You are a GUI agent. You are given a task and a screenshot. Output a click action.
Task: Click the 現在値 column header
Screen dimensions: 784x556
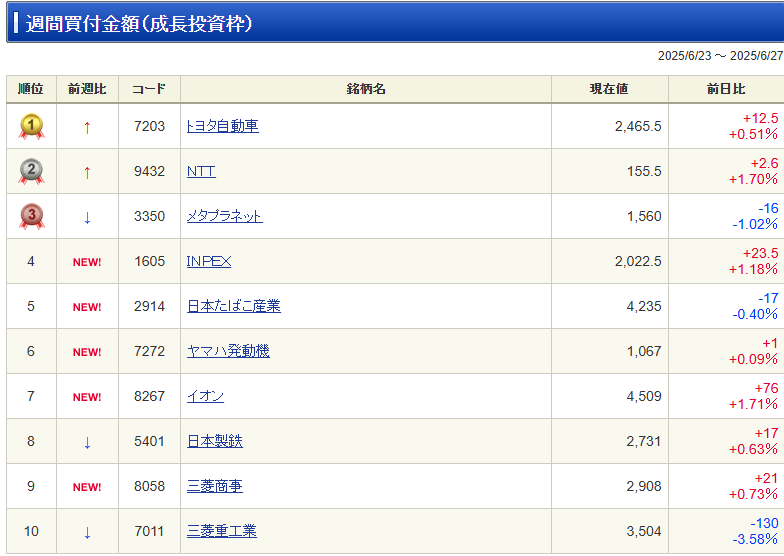tap(610, 89)
